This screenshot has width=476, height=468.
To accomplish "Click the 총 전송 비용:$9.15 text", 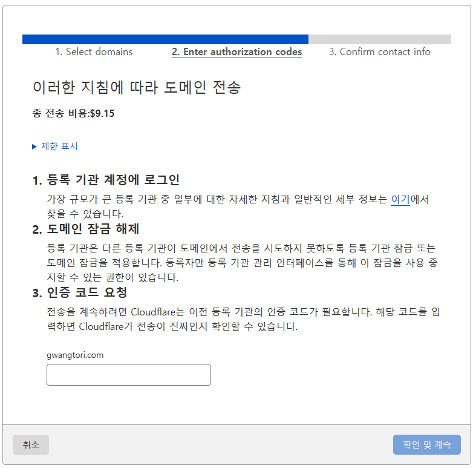I will [x=73, y=113].
